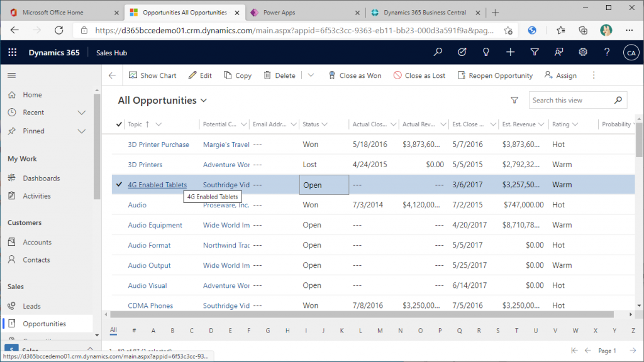Click the Copy command
Screen dimensions: 644x362
pyautogui.click(x=237, y=75)
